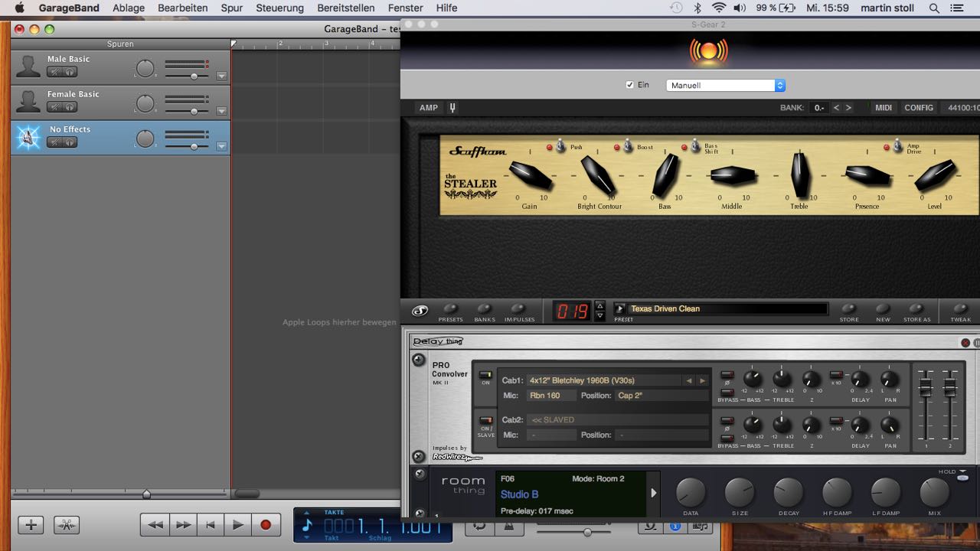The height and width of the screenshot is (551, 980).
Task: Toggle Cab2 x10 delay switch
Action: pos(836,420)
